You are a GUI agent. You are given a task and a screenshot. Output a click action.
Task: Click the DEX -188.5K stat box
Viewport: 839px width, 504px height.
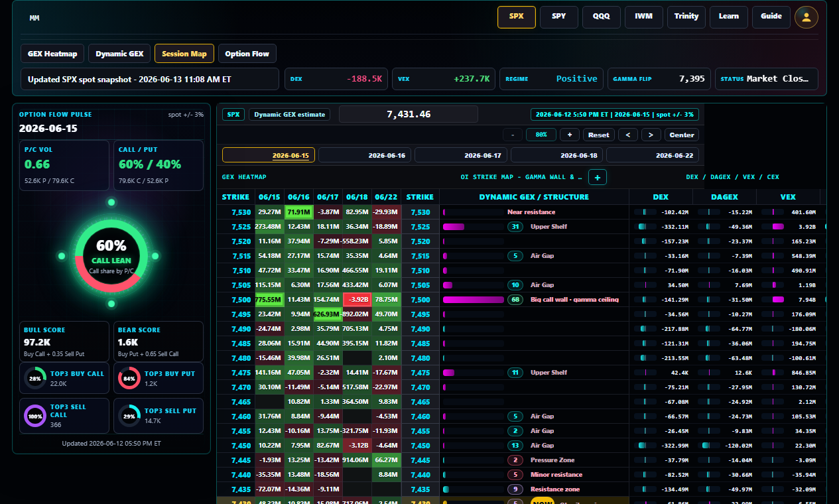pyautogui.click(x=337, y=79)
